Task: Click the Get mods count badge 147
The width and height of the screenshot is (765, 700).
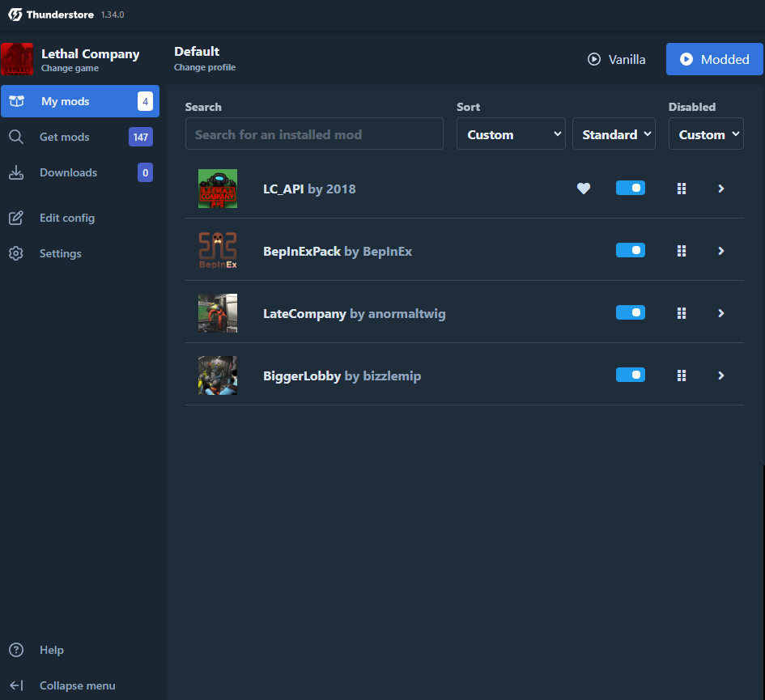Action: 141,137
